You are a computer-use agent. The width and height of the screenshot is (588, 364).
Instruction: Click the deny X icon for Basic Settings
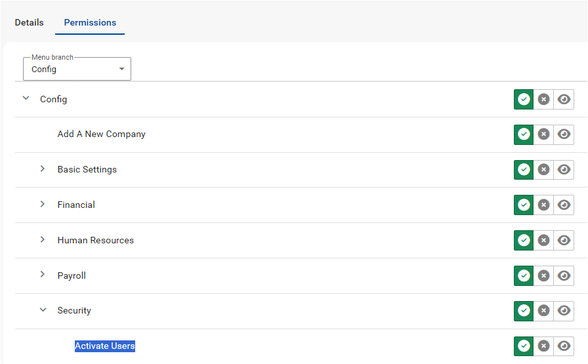pyautogui.click(x=543, y=169)
